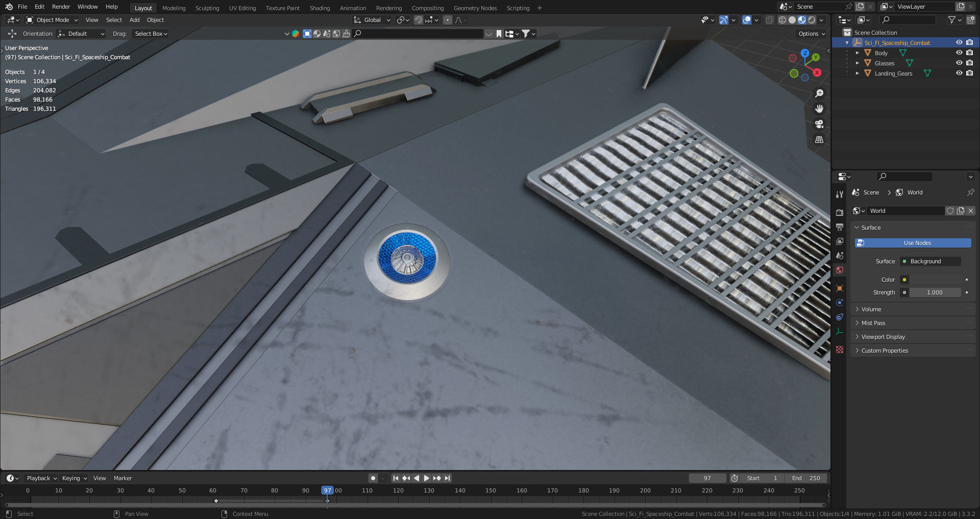Open the Object Mode dropdown
Image resolution: width=980 pixels, height=519 pixels.
click(x=52, y=20)
